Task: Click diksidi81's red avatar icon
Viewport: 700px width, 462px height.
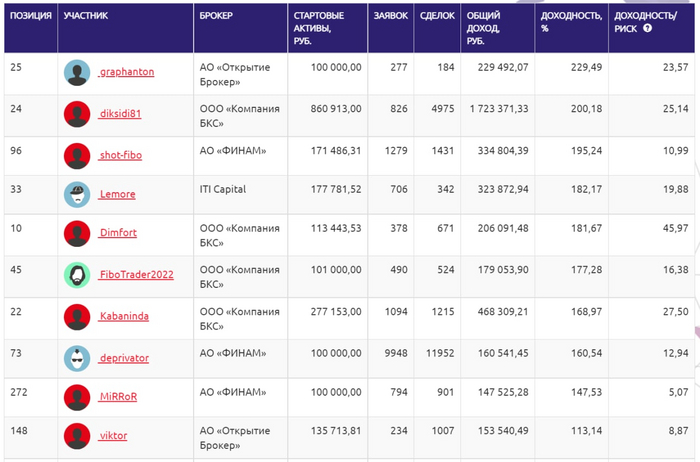Action: tap(77, 114)
